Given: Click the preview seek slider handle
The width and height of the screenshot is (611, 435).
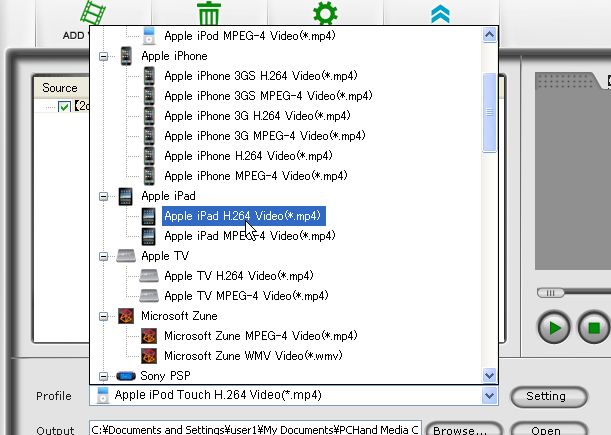Looking at the screenshot, I should click(550, 293).
